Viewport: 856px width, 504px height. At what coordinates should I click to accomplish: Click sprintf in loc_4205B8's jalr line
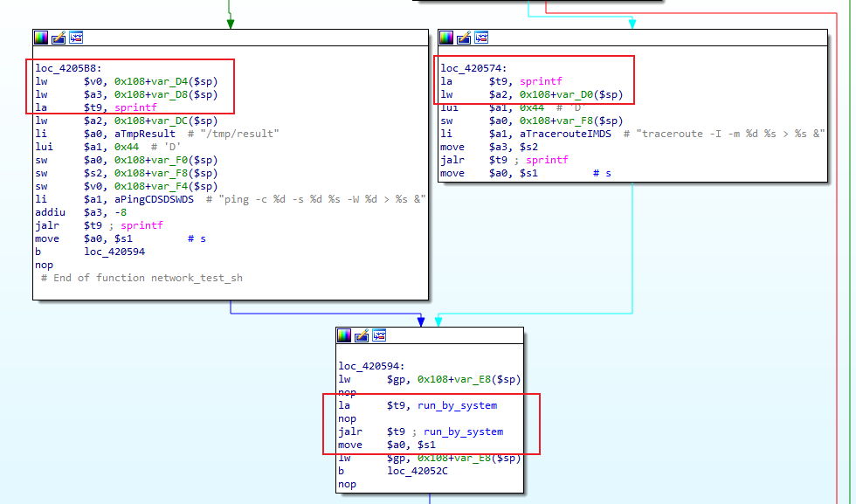[142, 225]
